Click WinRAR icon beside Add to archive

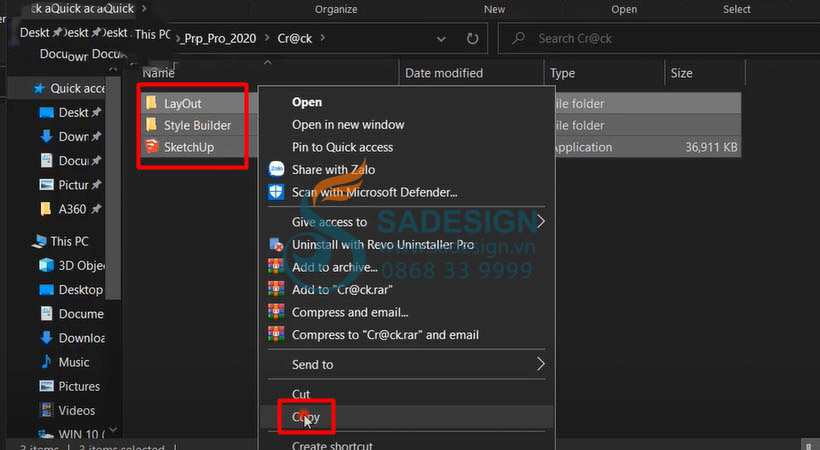tap(276, 267)
